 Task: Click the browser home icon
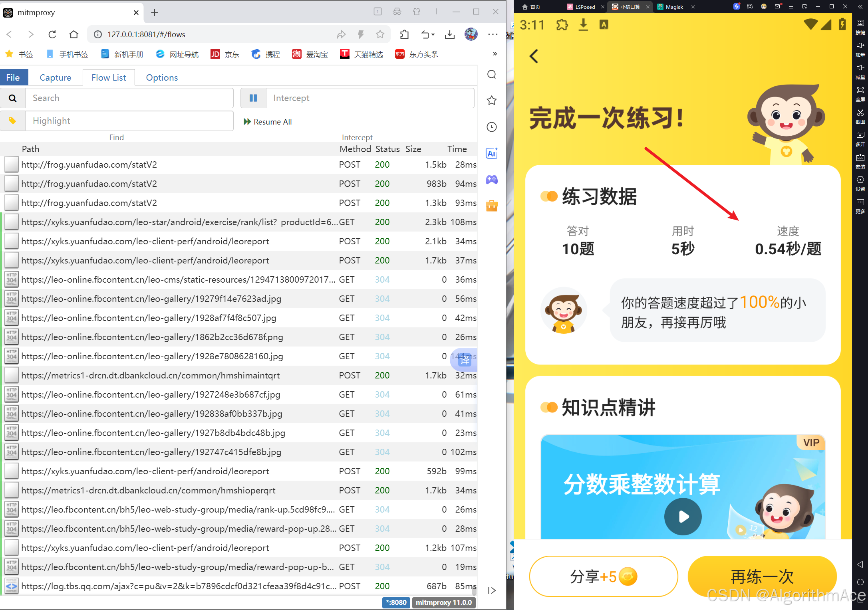[73, 34]
